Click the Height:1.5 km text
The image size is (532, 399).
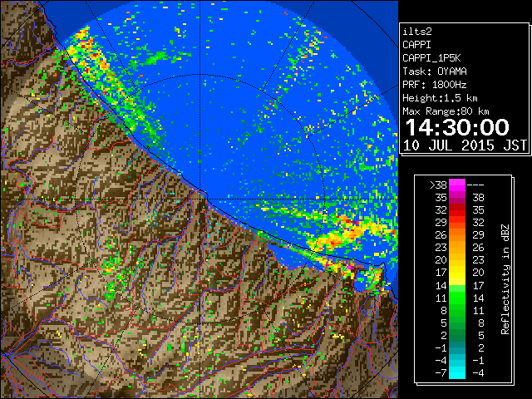440,98
